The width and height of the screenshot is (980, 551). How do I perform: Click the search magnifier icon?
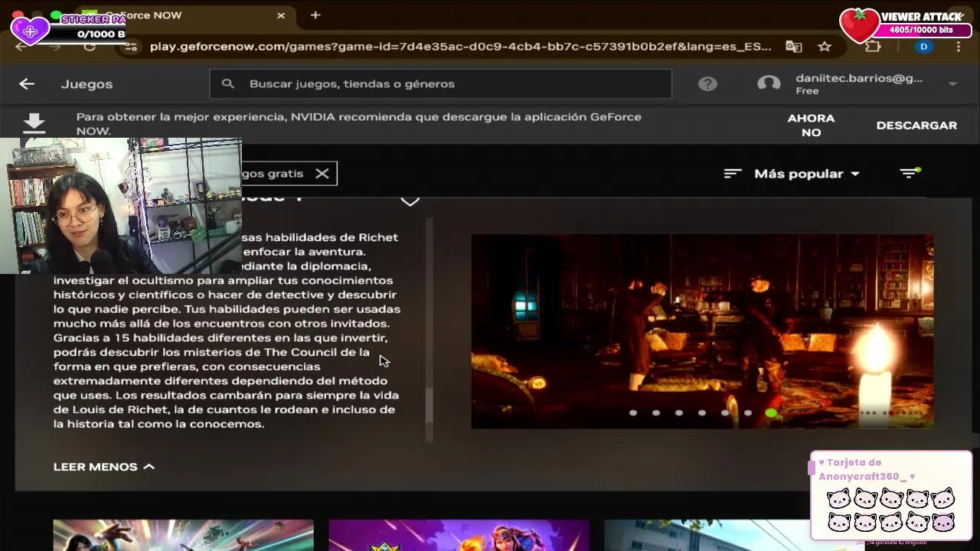pos(227,84)
